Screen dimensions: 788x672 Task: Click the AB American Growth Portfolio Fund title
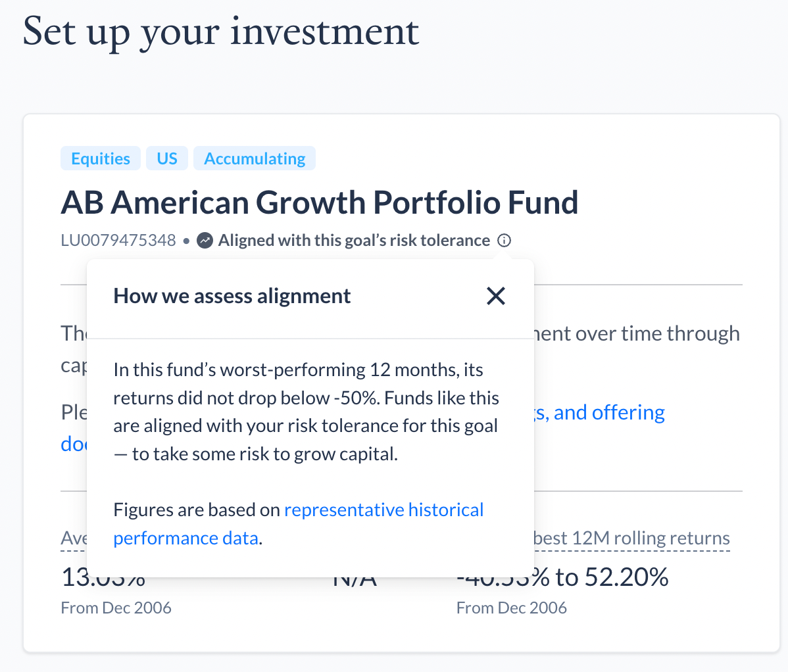[x=320, y=203]
